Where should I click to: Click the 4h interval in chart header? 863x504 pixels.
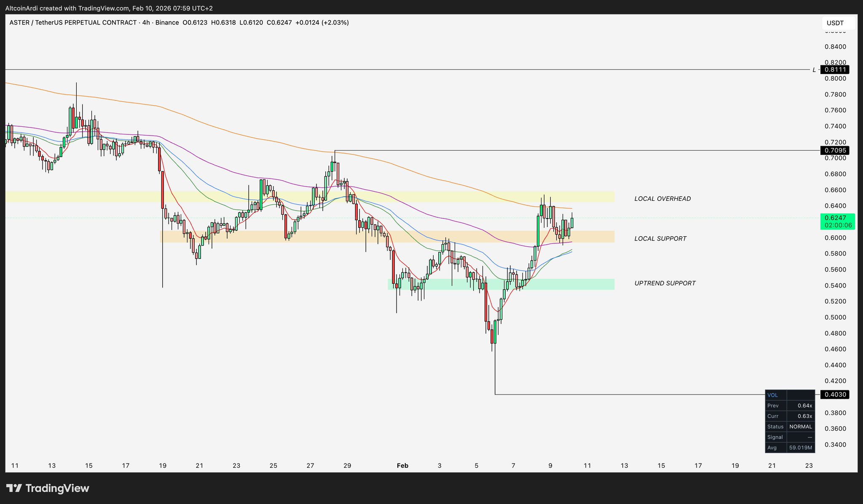click(x=146, y=23)
